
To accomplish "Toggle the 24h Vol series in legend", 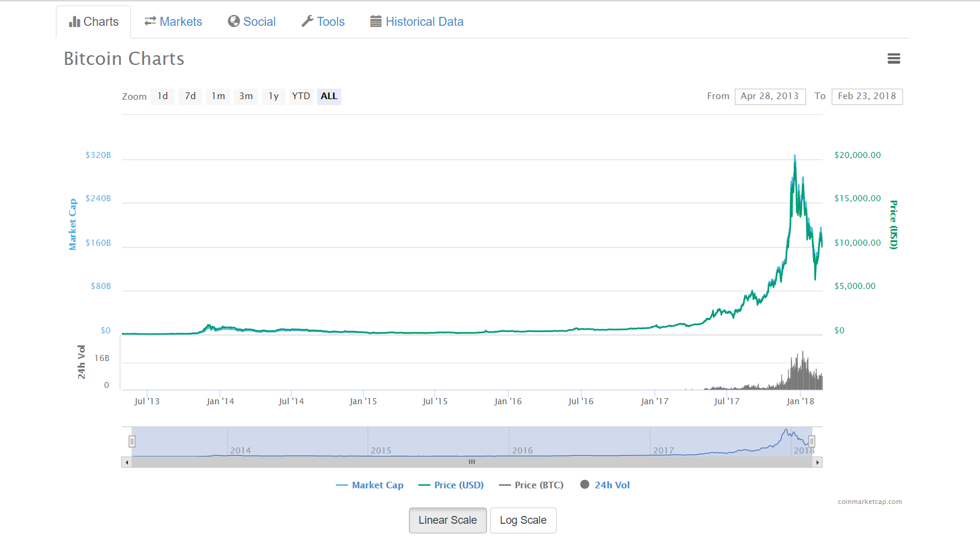I will point(605,485).
